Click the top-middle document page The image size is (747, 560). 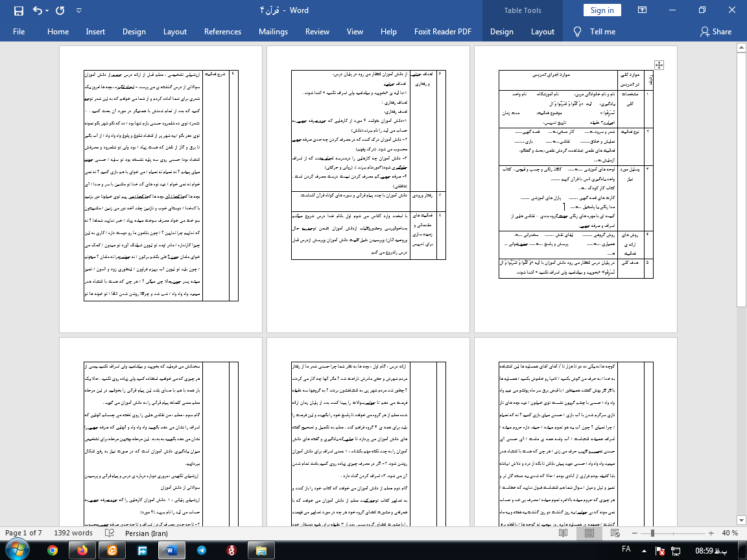pyautogui.click(x=368, y=189)
